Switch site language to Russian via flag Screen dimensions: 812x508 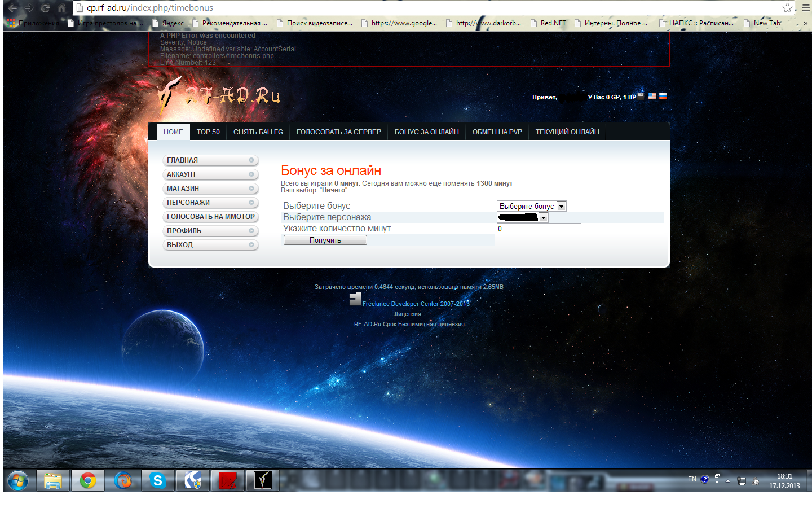pos(663,96)
